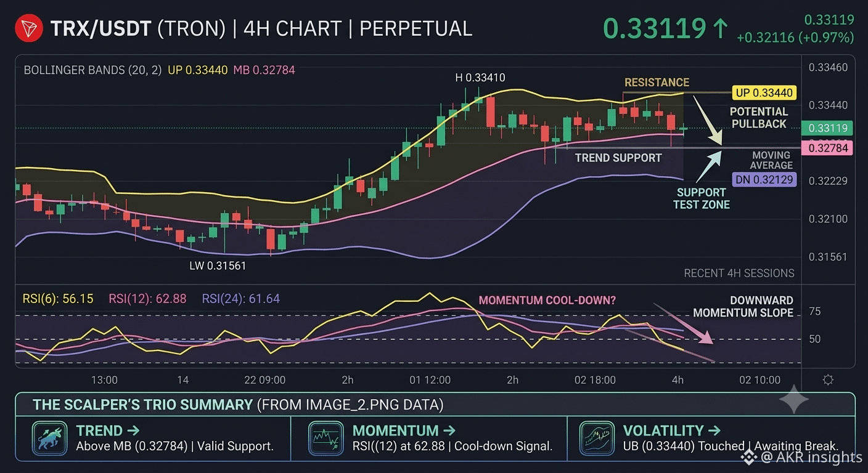Click the SUPPORT TEST ZONE annotation
This screenshot has height=473, width=868.
click(x=702, y=199)
